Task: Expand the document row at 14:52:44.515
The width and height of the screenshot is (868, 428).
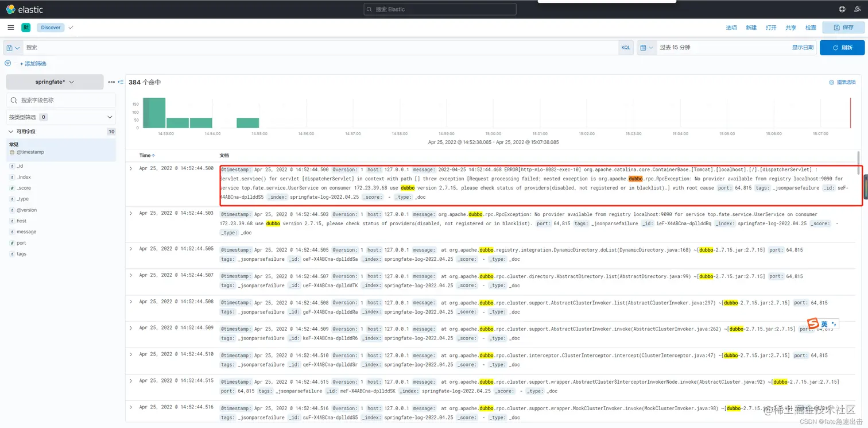Action: (131, 381)
